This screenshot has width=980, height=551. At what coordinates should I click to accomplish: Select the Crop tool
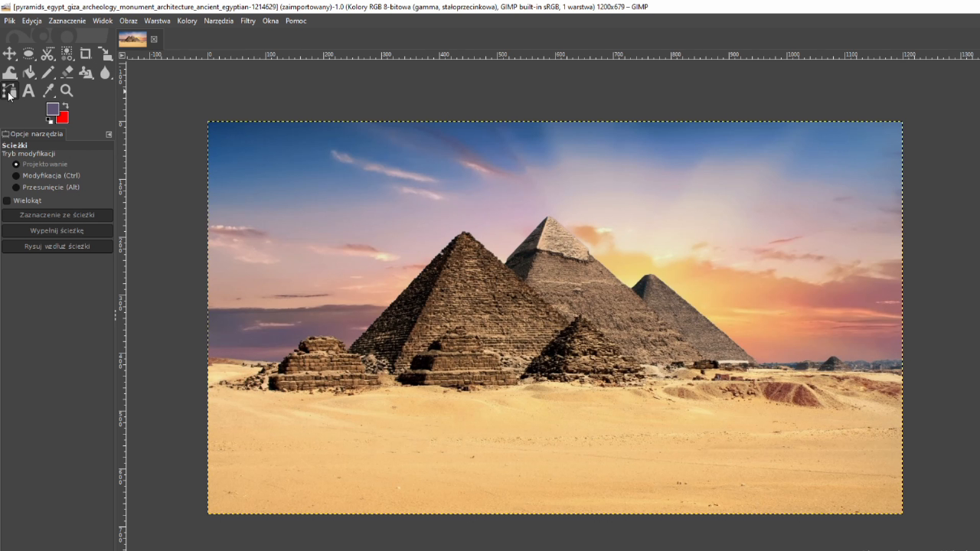86,54
